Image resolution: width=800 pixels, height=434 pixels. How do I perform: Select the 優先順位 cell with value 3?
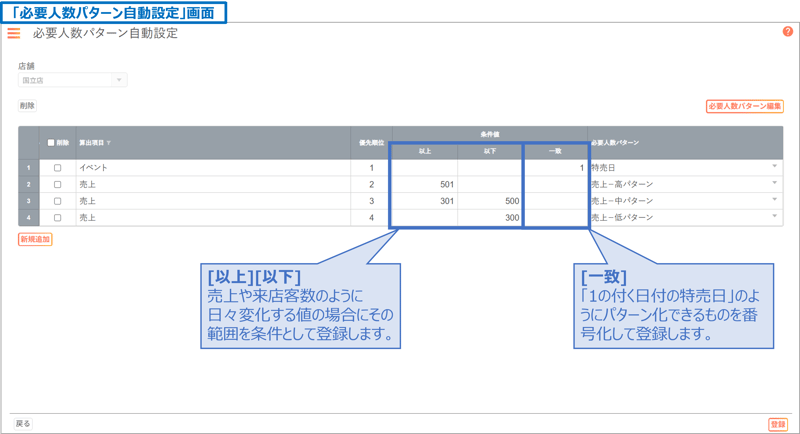[371, 201]
